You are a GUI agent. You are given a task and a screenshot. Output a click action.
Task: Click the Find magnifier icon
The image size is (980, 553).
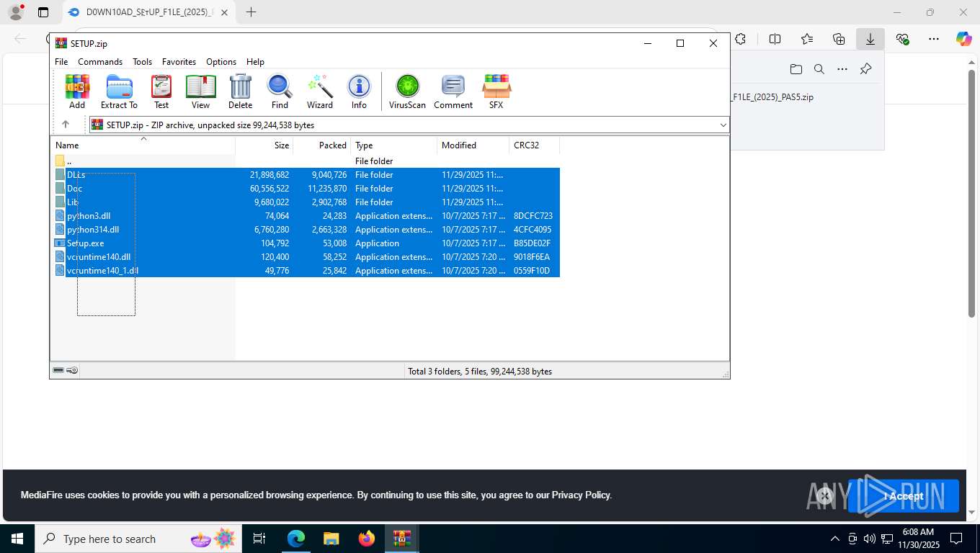click(280, 91)
